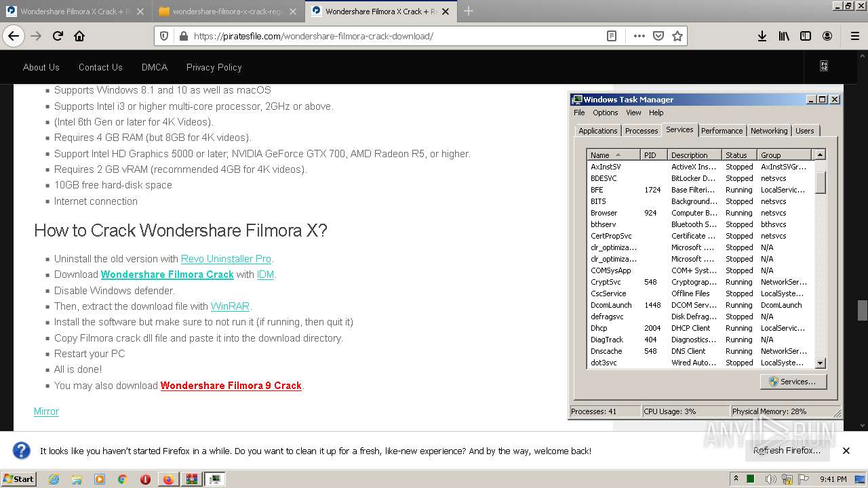
Task: Open Internet Explorer from the taskbar
Action: pyautogui.click(x=54, y=479)
